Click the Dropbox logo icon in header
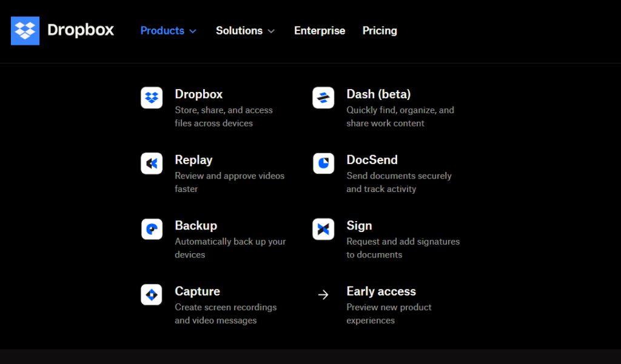This screenshot has width=621, height=364. [25, 31]
